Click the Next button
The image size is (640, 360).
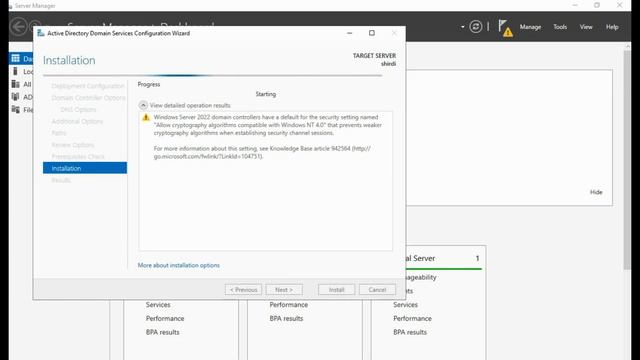tap(284, 289)
